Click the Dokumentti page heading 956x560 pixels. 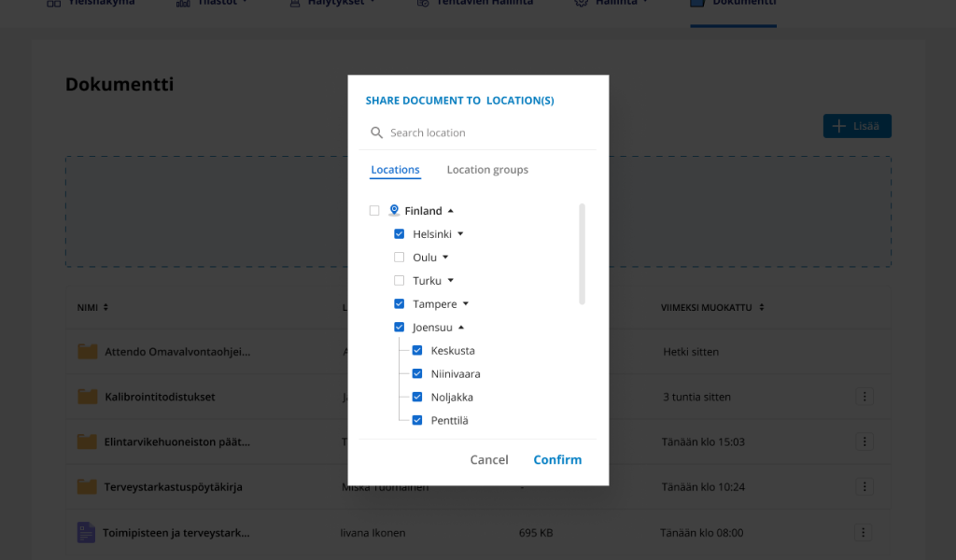click(x=119, y=84)
